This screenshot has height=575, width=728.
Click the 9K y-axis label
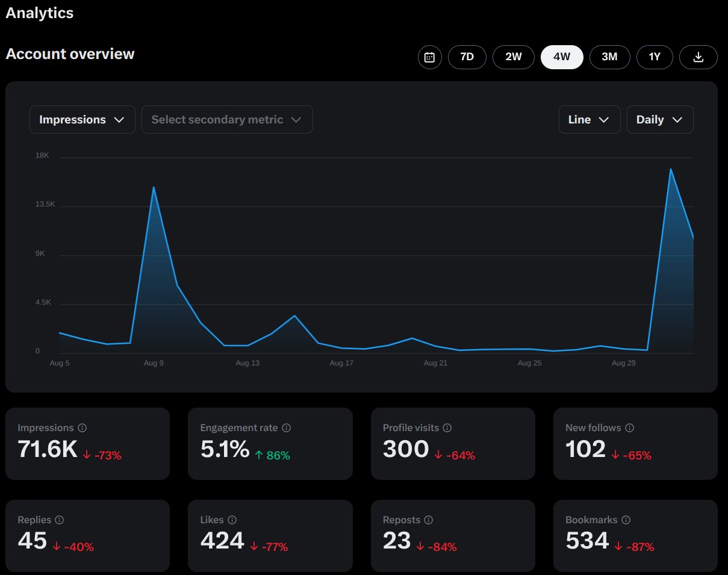click(40, 253)
